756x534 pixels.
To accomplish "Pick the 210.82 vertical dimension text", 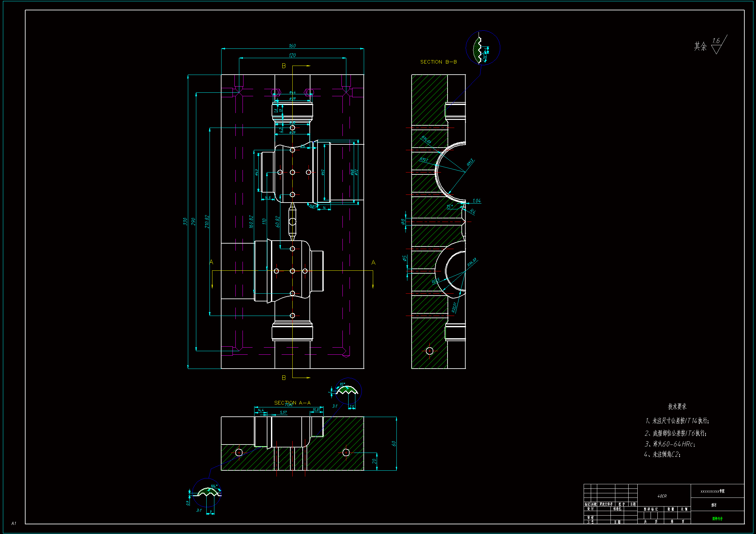I will (207, 221).
